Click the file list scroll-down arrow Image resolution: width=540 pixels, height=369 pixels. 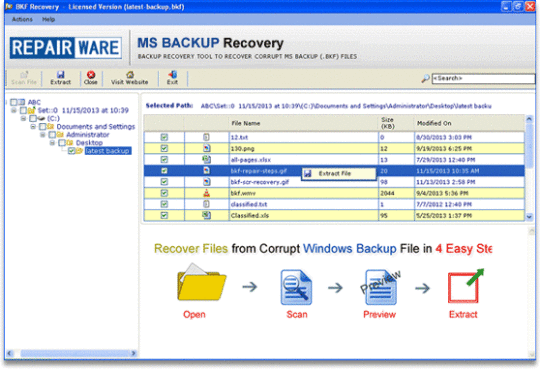click(529, 217)
